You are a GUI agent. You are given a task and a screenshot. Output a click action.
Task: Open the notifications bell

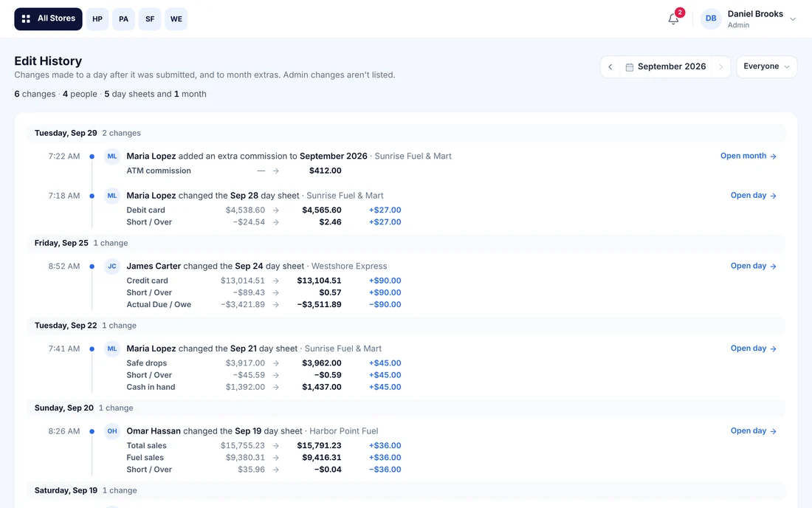(x=673, y=19)
